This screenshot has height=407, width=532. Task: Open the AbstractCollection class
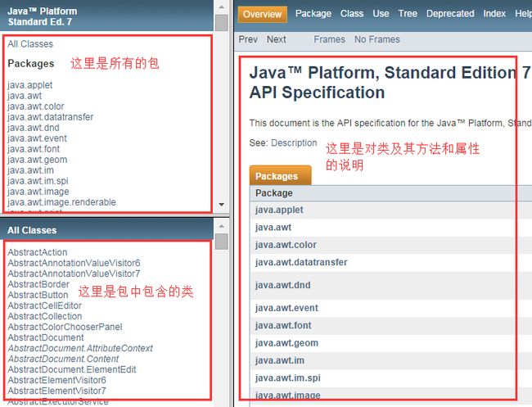(45, 316)
